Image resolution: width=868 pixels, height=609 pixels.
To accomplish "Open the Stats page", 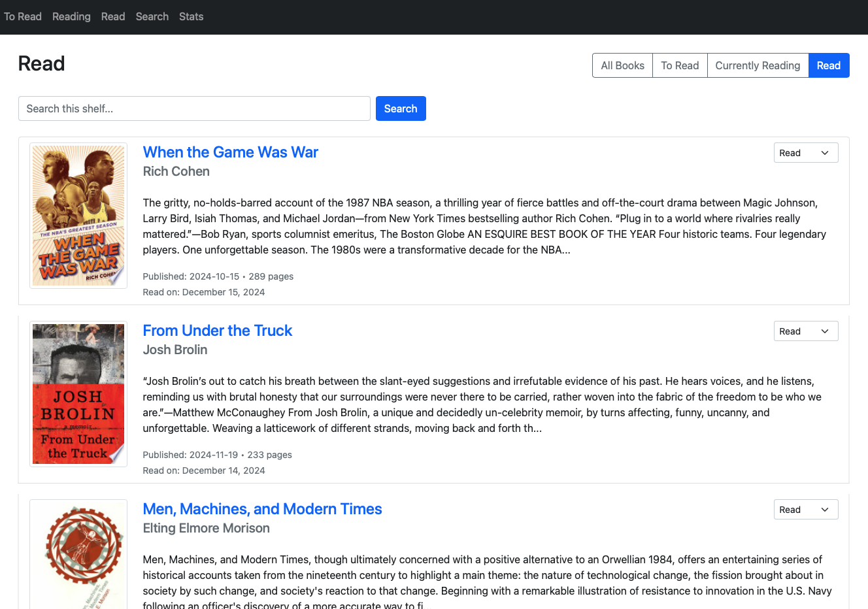I will point(191,16).
